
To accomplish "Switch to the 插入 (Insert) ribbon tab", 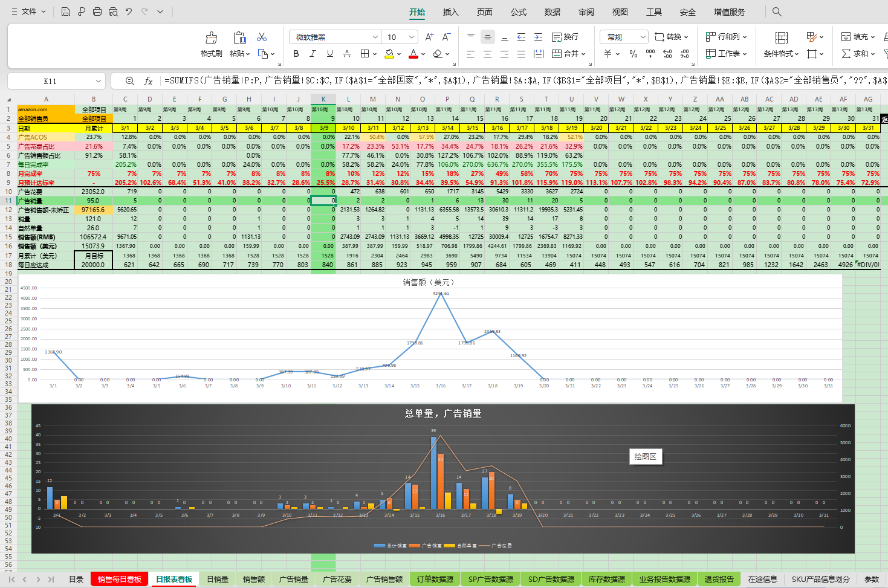I will 450,12.
